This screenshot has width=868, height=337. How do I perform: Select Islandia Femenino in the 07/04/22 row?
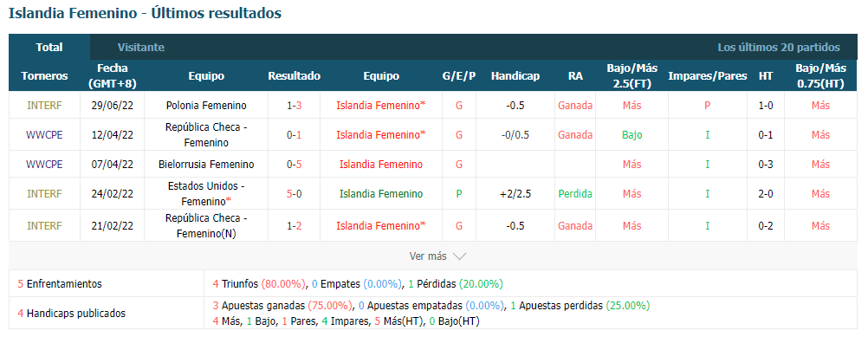coord(381,165)
